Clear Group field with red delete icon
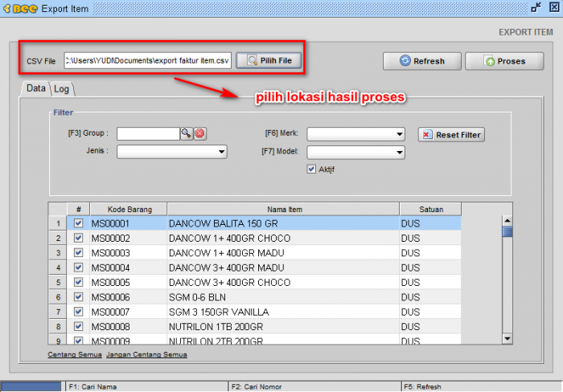The image size is (563, 392). tap(199, 134)
